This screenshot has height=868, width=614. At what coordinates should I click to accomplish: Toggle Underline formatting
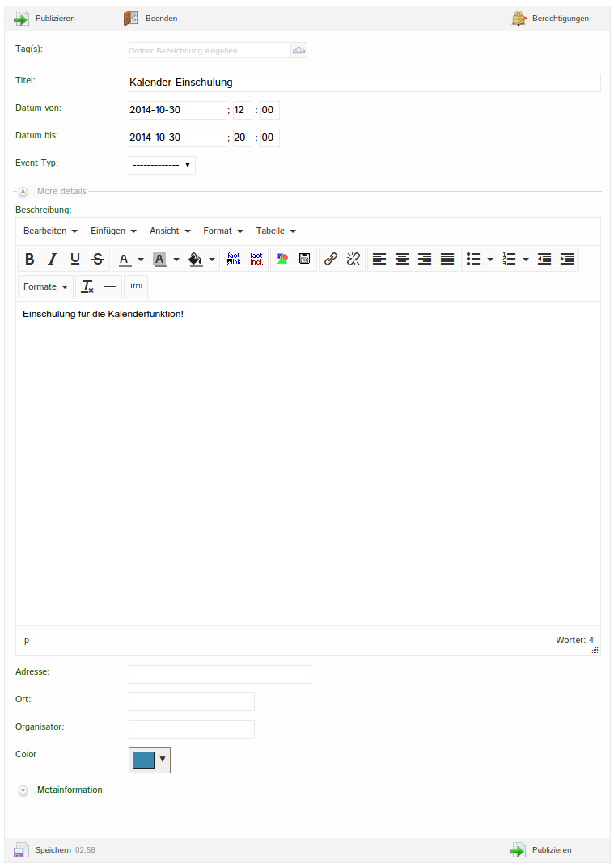(75, 259)
